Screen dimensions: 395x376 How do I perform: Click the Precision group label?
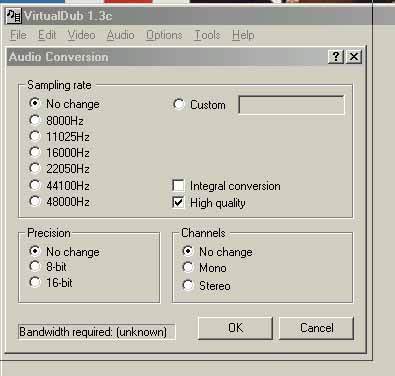pos(49,233)
